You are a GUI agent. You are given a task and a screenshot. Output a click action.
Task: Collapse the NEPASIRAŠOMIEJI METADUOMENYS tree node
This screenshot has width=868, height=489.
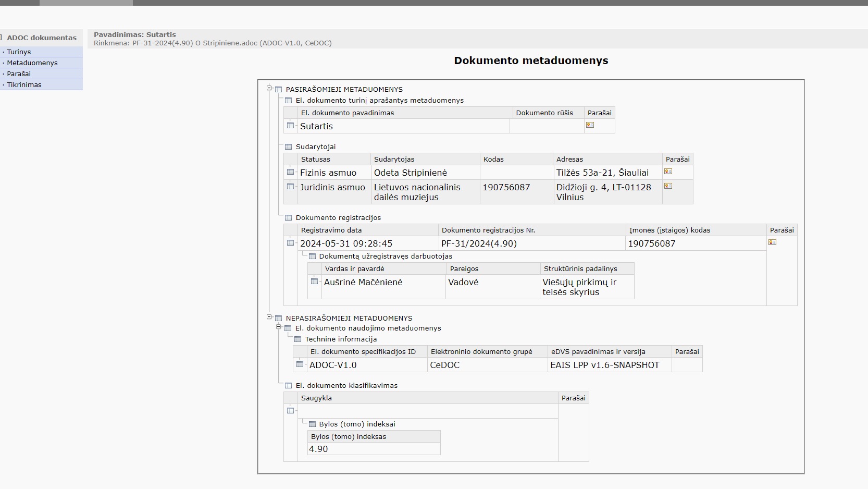coord(269,317)
